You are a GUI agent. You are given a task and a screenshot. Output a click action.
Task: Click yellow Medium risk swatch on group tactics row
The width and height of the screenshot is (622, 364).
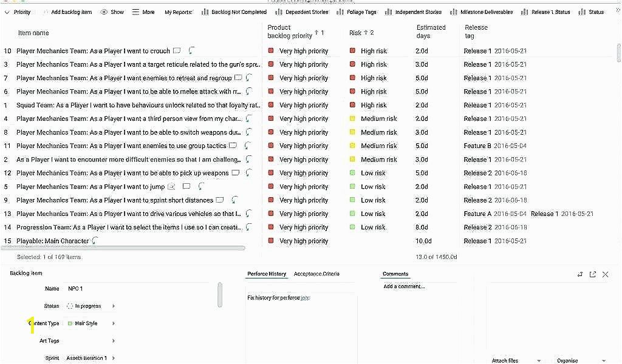pos(352,146)
